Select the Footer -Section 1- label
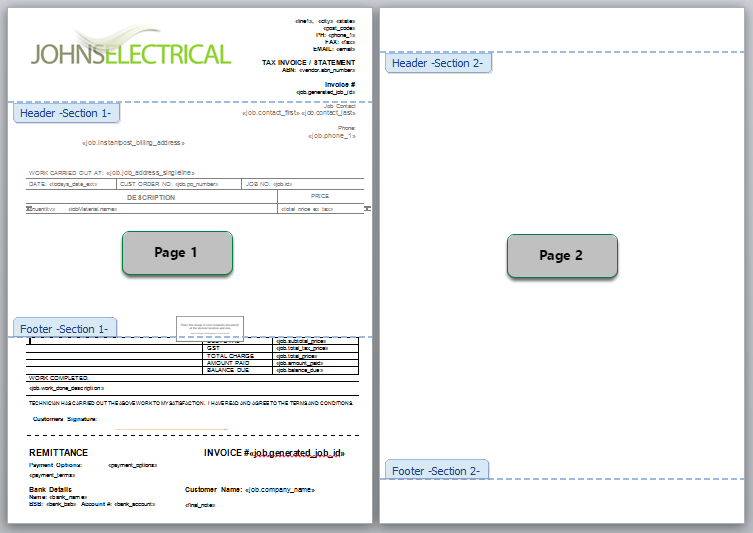753x533 pixels. pos(64,329)
